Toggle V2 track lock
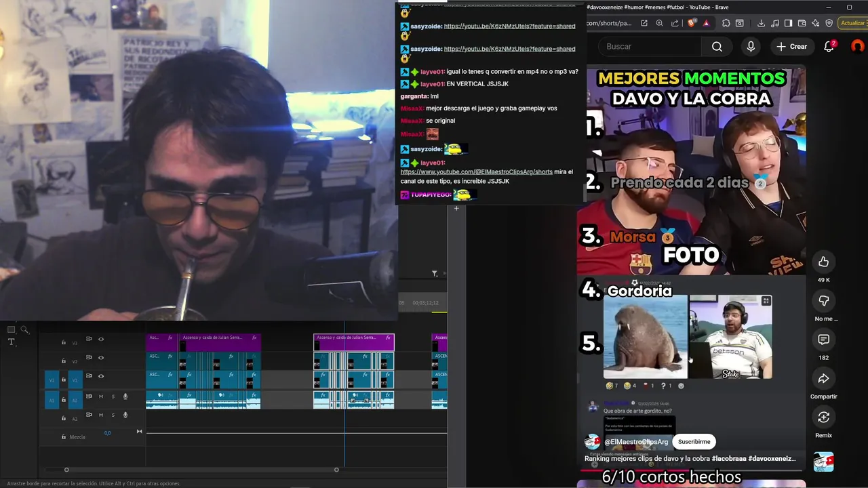The height and width of the screenshot is (488, 868). (x=64, y=361)
